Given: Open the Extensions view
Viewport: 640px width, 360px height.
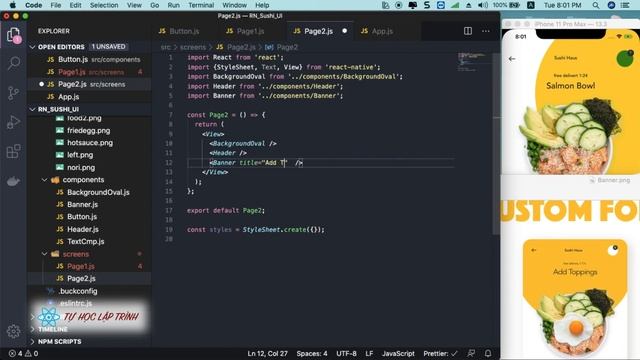Looking at the screenshot, I should [13, 151].
